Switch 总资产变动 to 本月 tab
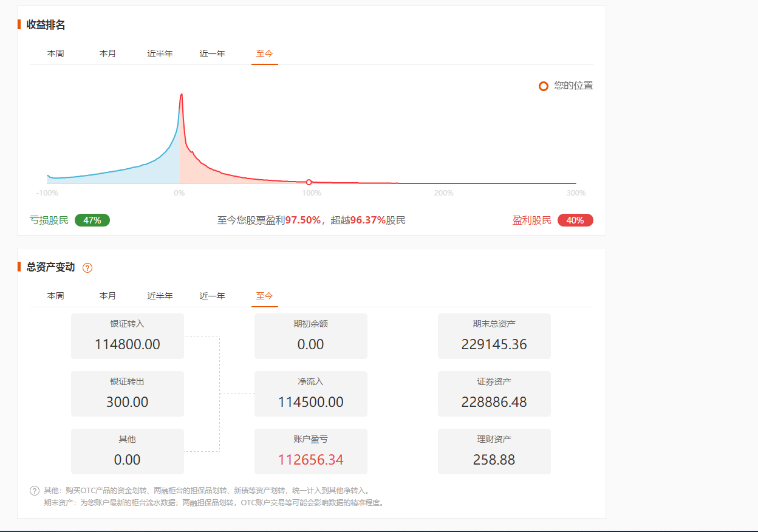This screenshot has width=758, height=532. [108, 296]
